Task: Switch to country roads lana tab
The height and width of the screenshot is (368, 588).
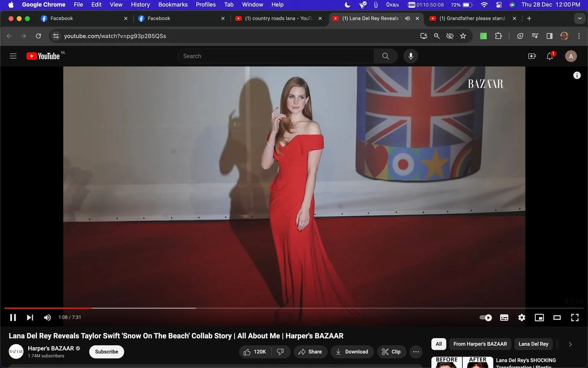Action: coord(279,18)
